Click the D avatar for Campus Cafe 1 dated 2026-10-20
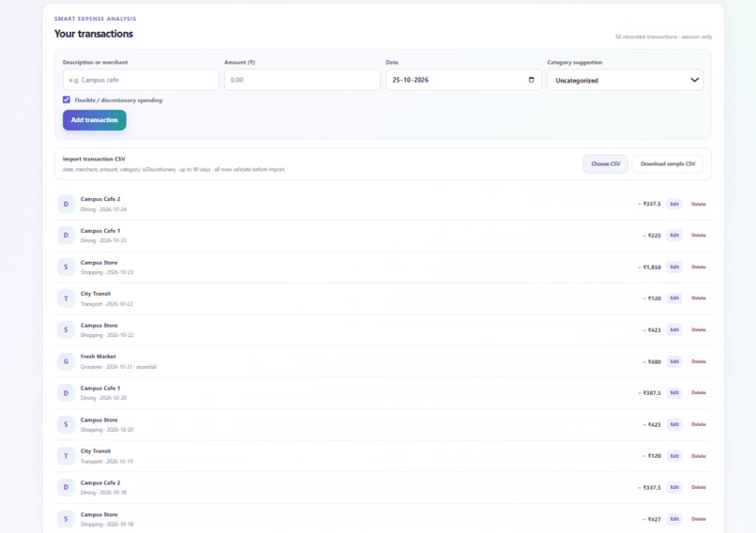This screenshot has width=756, height=533. pyautogui.click(x=66, y=393)
